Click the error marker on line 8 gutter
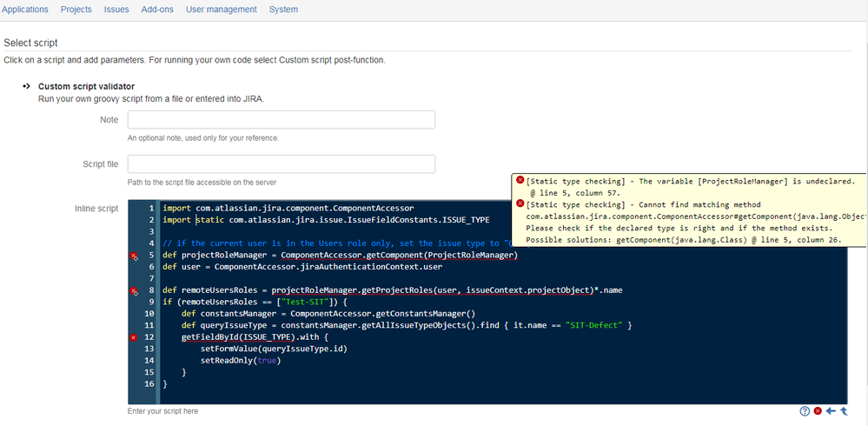This screenshot has width=868, height=426. point(134,291)
